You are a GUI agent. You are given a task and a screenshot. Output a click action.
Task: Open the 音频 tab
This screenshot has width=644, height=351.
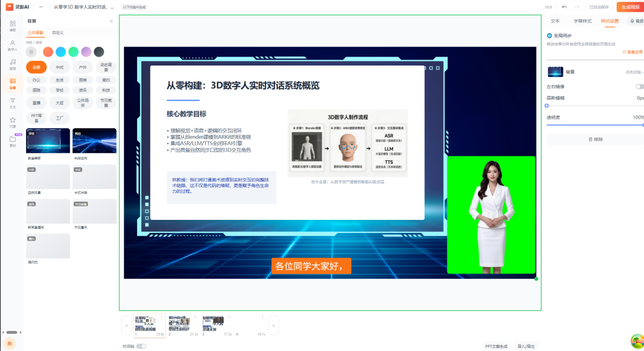click(x=637, y=21)
